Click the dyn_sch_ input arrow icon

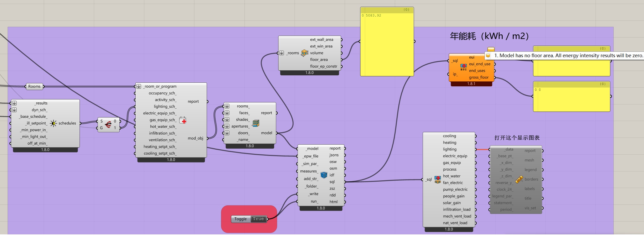(x=14, y=110)
